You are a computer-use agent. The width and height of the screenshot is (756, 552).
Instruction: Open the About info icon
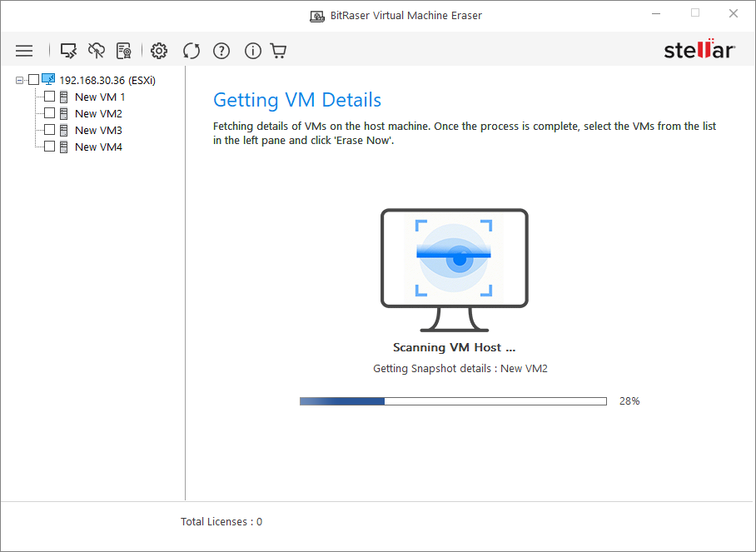[x=252, y=51]
